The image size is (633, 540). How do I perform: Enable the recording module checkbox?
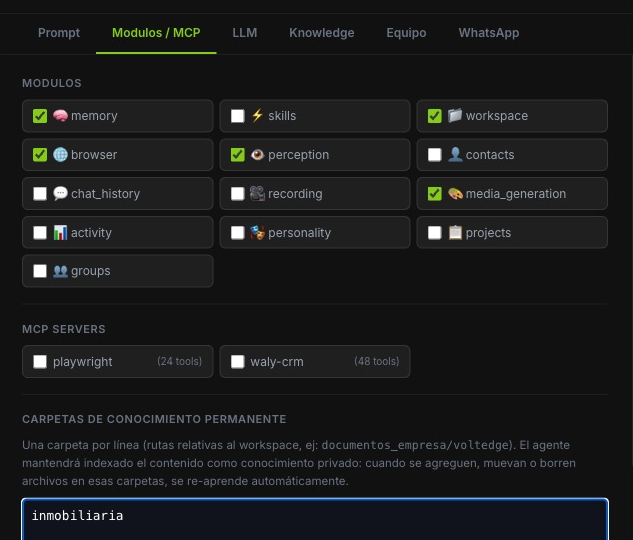(x=237, y=193)
